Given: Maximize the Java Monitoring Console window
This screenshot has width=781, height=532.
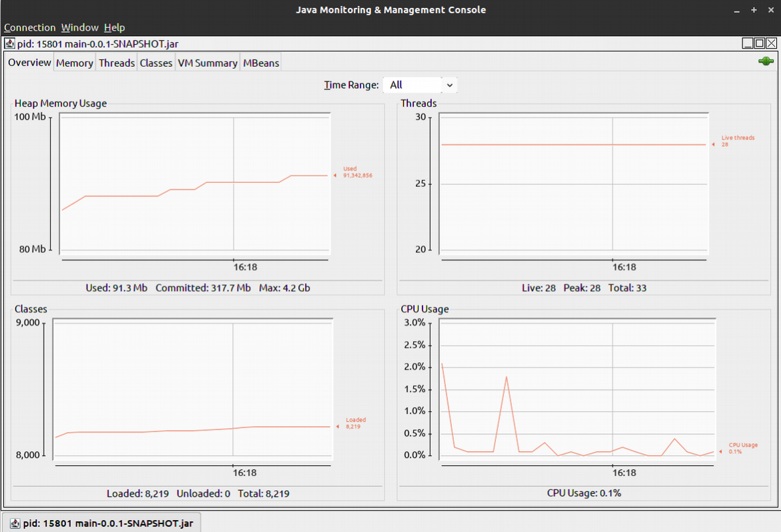Looking at the screenshot, I should click(754, 10).
